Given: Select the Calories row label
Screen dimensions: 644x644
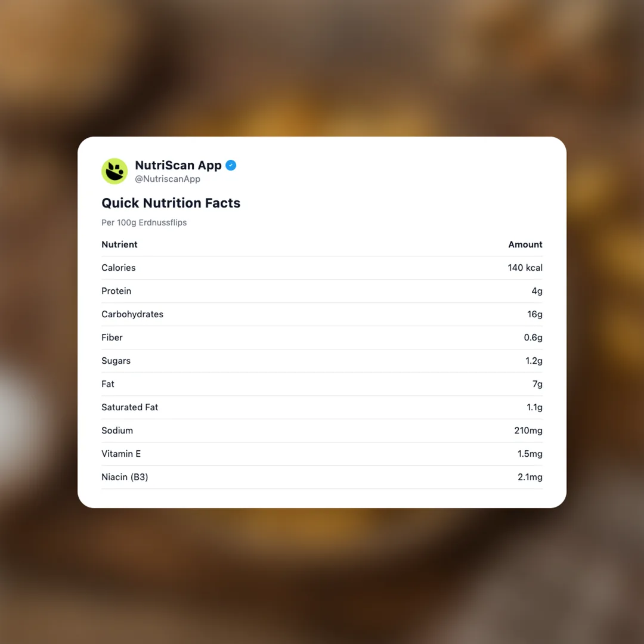Looking at the screenshot, I should (x=118, y=268).
